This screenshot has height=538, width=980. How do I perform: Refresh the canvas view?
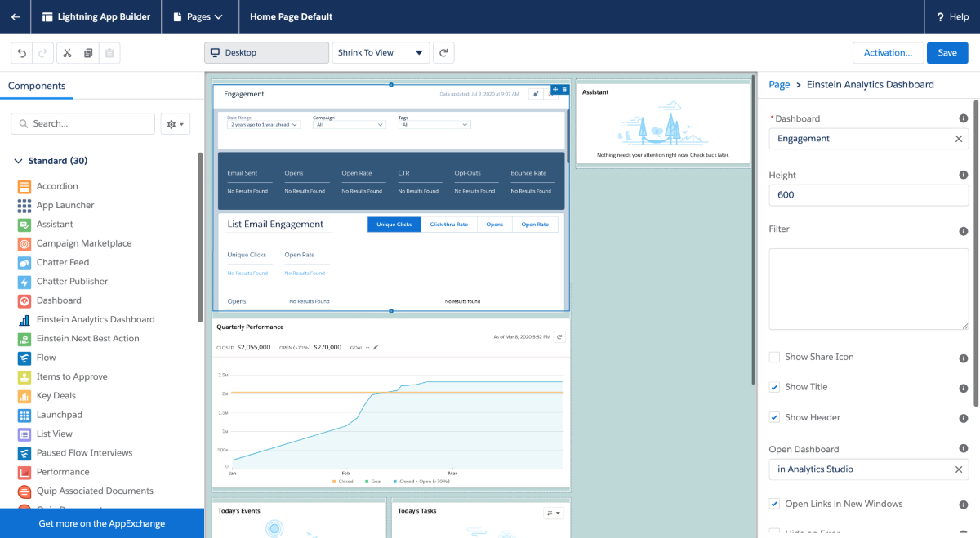click(x=443, y=53)
